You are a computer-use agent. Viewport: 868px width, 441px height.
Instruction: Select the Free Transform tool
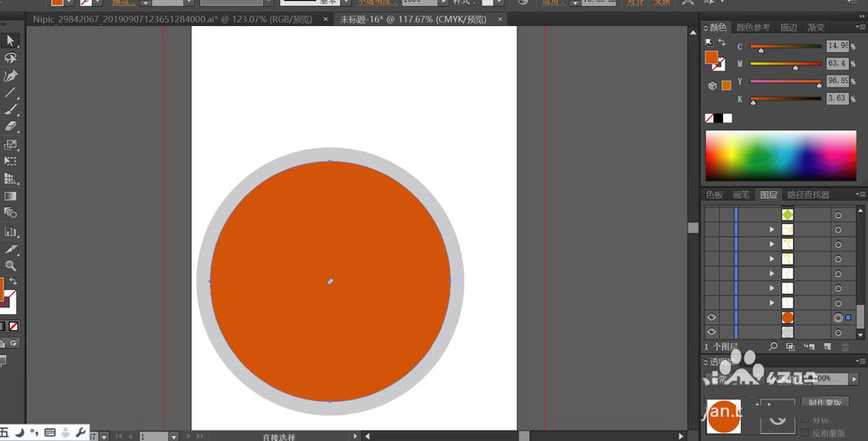point(10,161)
